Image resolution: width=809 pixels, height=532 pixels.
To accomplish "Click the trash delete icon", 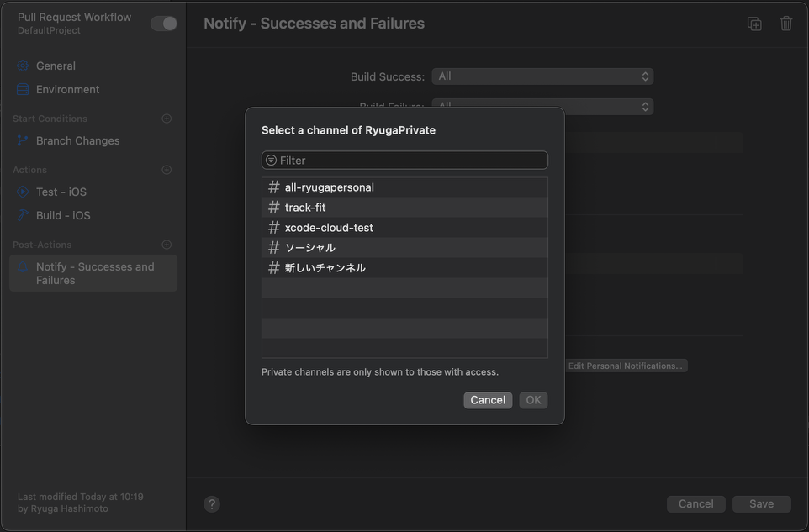I will click(x=785, y=24).
